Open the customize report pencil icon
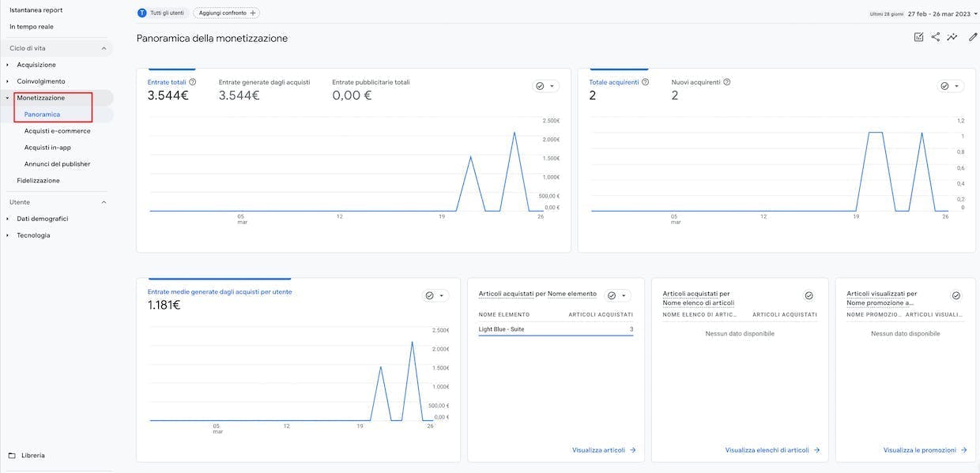The height and width of the screenshot is (473, 980). click(973, 37)
